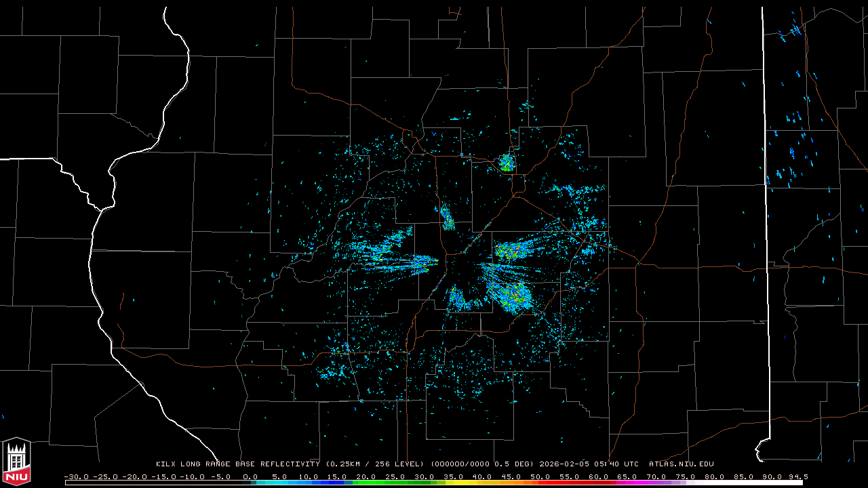Click the 0.5 DEG elevation text
This screenshot has width=868, height=488.
(519, 464)
